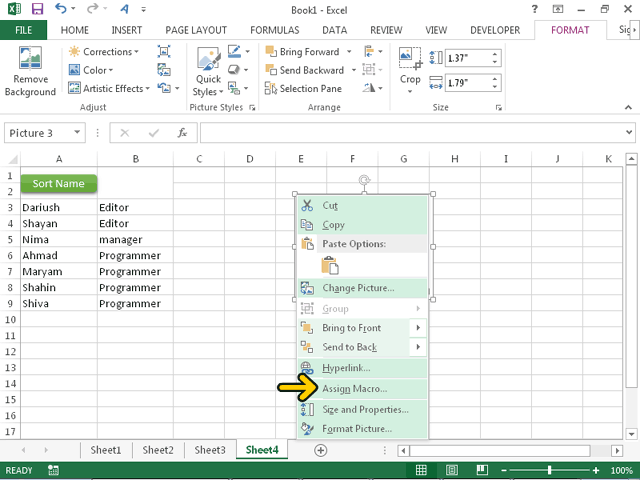Select Format Picture in context menu
Screen dimensions: 640x480
click(x=357, y=429)
